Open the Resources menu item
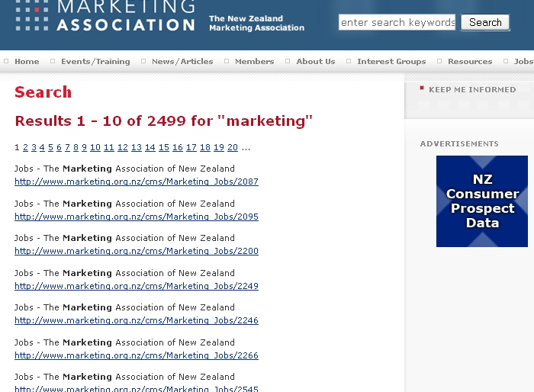The width and height of the screenshot is (534, 392). pos(470,61)
